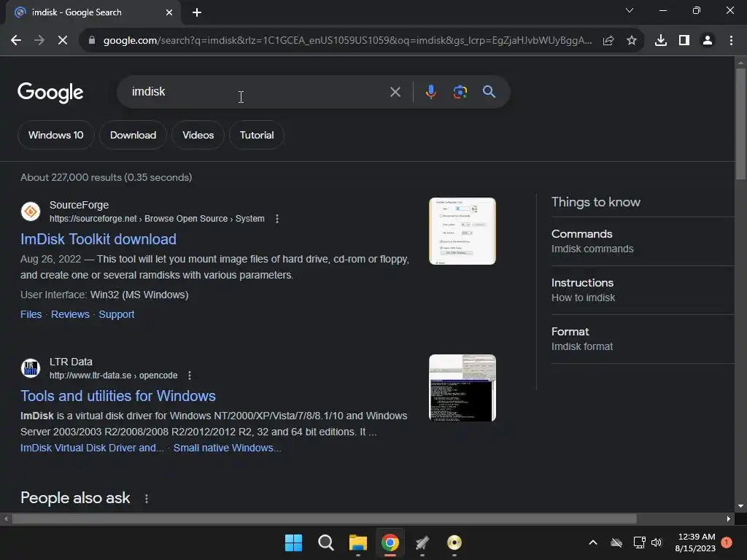Stop loading the page

coord(63,41)
